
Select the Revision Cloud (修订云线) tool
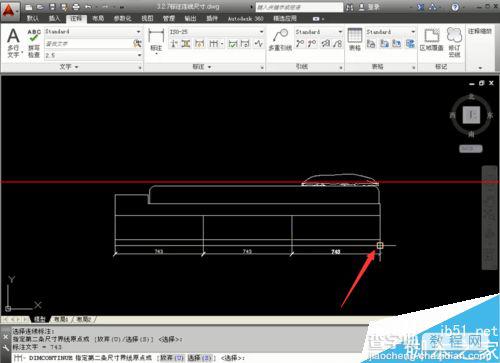click(454, 42)
